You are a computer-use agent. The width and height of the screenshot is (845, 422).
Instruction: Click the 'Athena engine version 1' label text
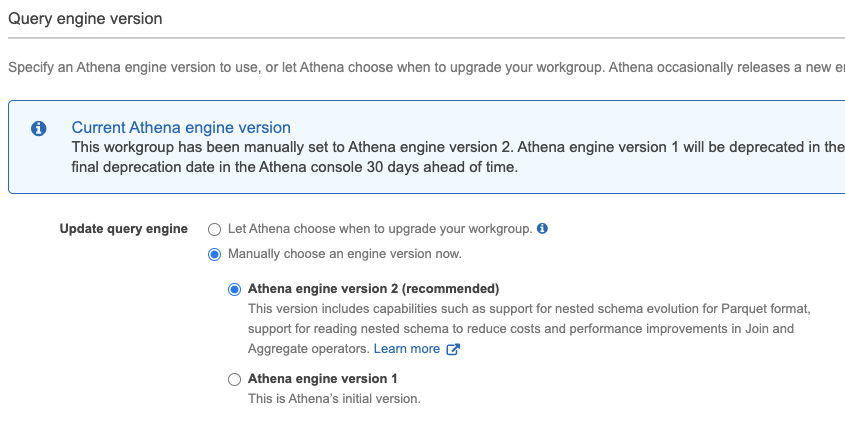tap(322, 379)
